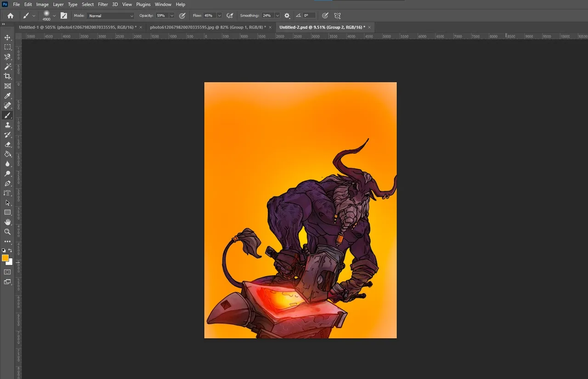The image size is (588, 379).
Task: Select the Dodge tool
Action: tap(7, 173)
